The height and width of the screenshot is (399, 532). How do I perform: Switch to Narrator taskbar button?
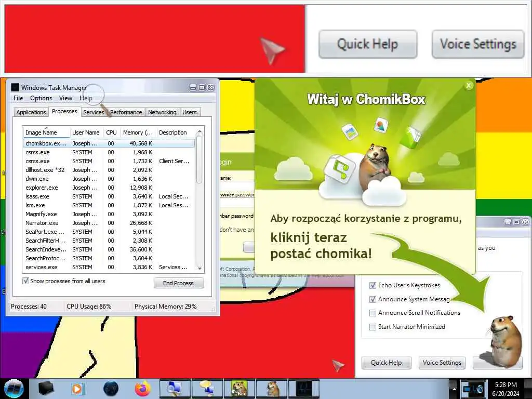[x=207, y=389]
